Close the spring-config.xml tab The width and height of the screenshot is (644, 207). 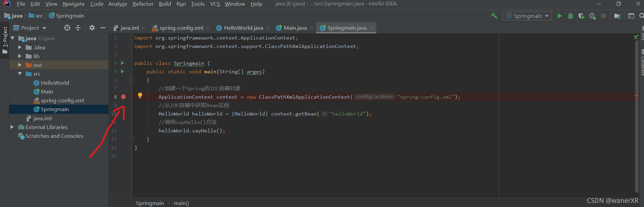tap(208, 28)
